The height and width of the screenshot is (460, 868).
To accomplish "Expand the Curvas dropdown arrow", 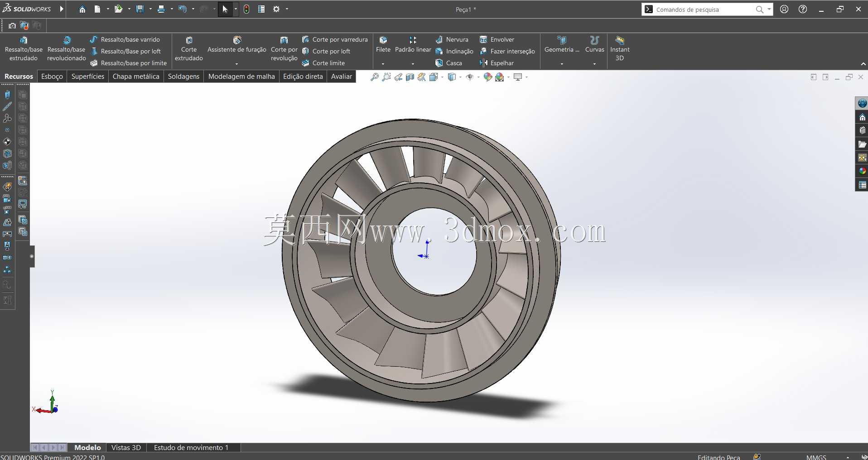I will pyautogui.click(x=594, y=64).
